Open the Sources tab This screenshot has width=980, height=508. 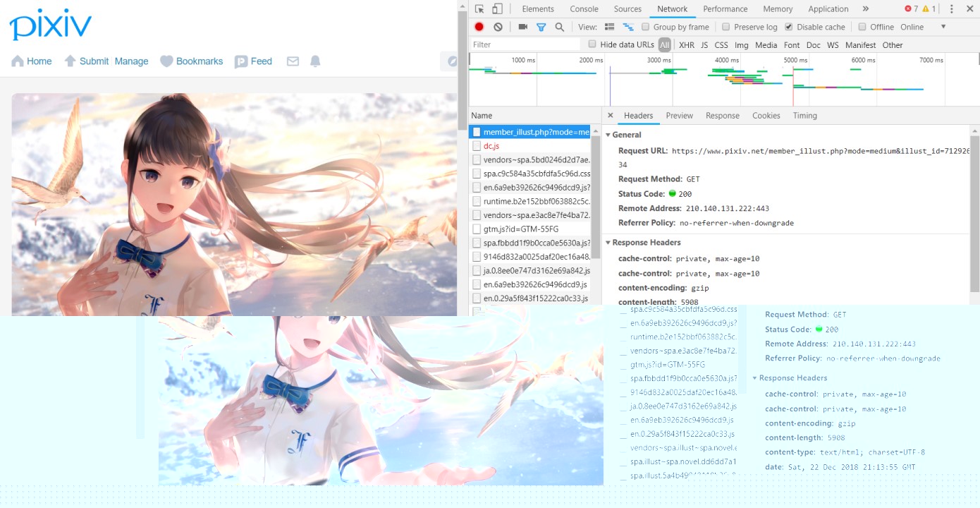click(627, 9)
